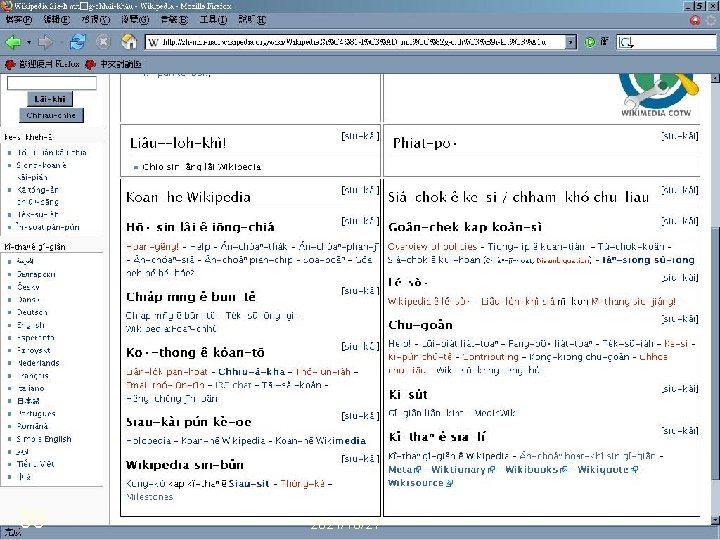The height and width of the screenshot is (540, 720).
Task: Click siu-kái edit link beside Chu-goân heading
Action: (680, 318)
